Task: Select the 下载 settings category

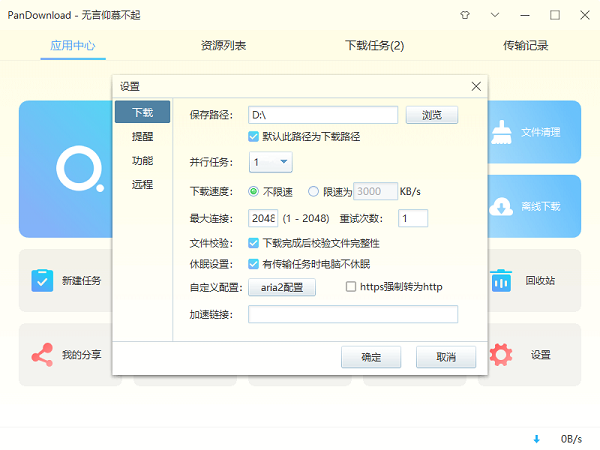Action: (142, 112)
